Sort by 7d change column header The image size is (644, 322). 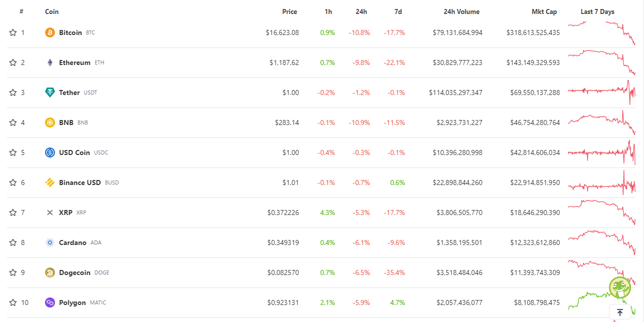pyautogui.click(x=398, y=11)
